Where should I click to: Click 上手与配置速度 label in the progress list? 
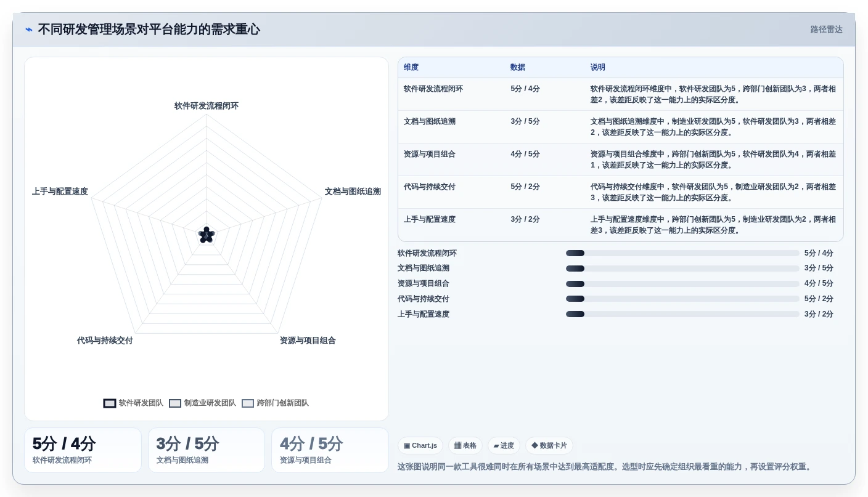(x=424, y=314)
